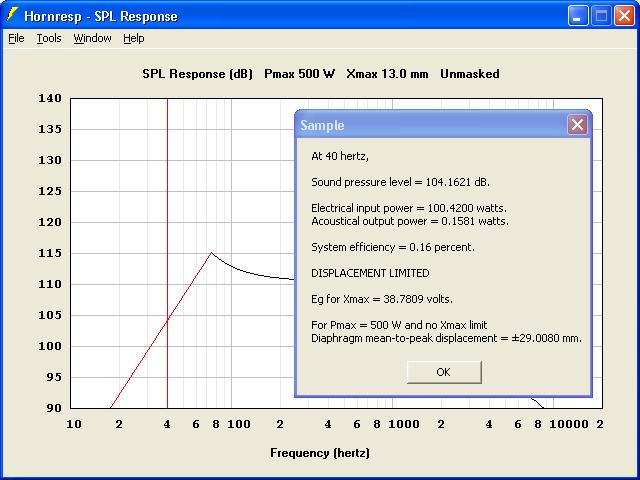Click the 'Pmax 500 W' chart heading text
Image resolution: width=640 pixels, height=480 pixels.
pos(300,74)
